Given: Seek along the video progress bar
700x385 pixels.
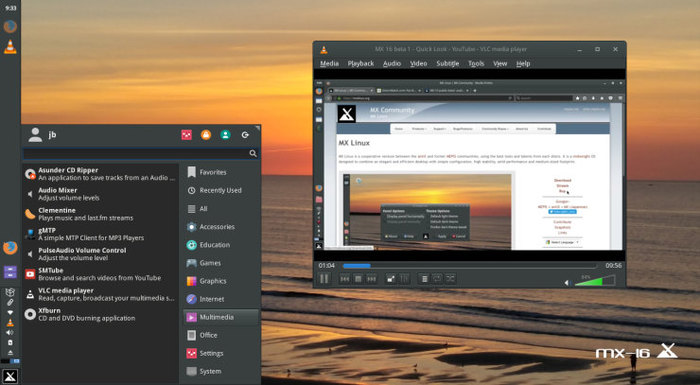Looking at the screenshot, I should [469, 266].
